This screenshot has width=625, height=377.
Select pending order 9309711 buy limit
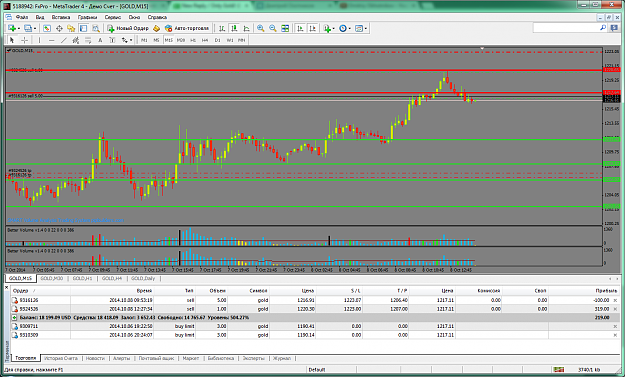click(314, 326)
